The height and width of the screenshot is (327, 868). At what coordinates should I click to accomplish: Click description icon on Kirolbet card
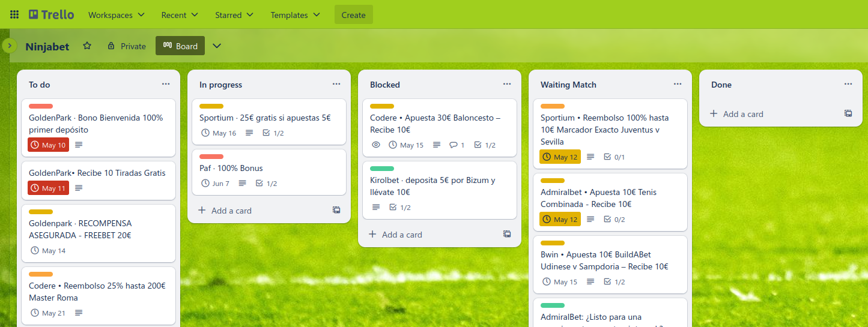pyautogui.click(x=376, y=207)
